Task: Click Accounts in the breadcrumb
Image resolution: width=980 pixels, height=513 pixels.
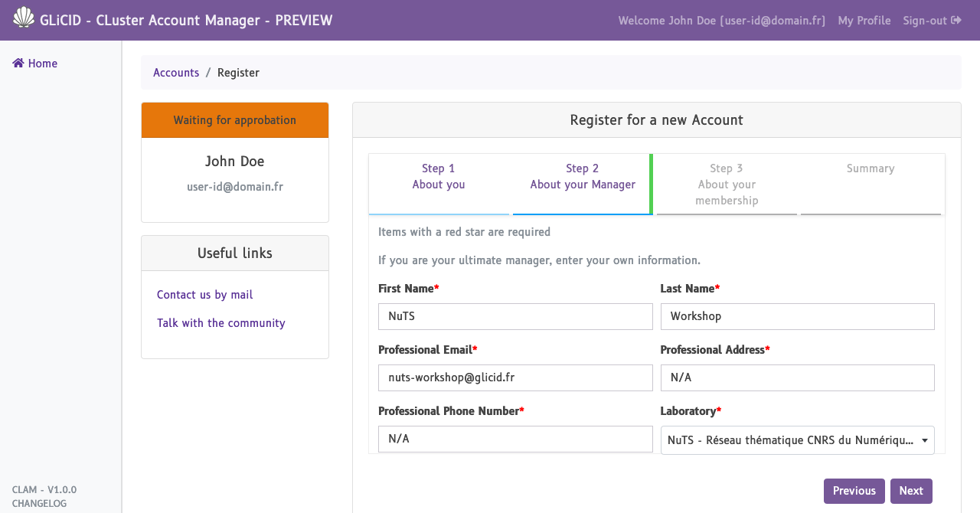Action: pyautogui.click(x=176, y=73)
